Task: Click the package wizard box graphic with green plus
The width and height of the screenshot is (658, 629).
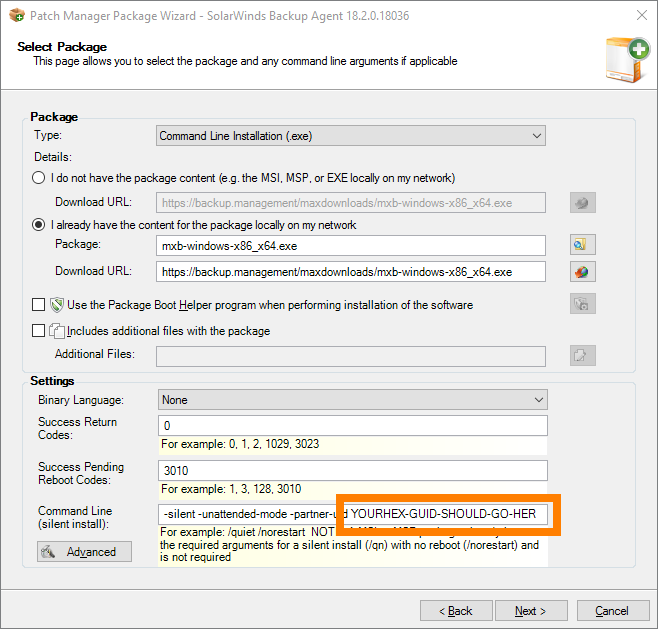Action: point(627,60)
